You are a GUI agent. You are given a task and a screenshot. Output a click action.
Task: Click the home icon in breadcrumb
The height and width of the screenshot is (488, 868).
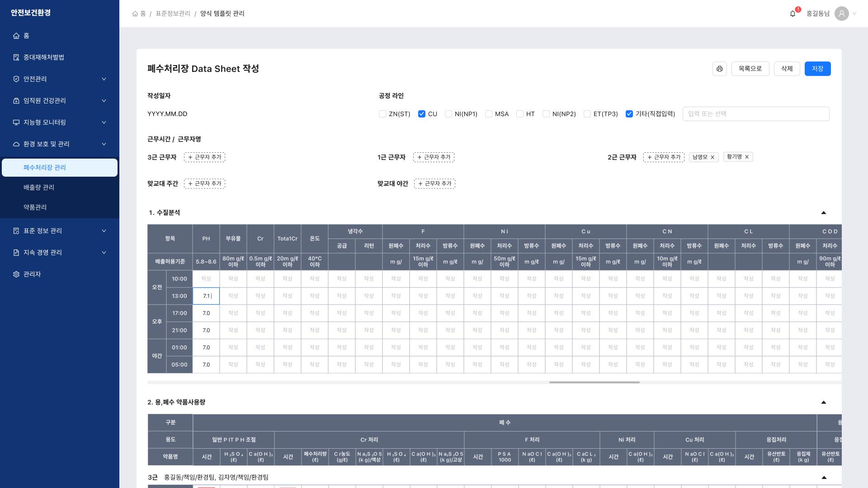coord(135,14)
